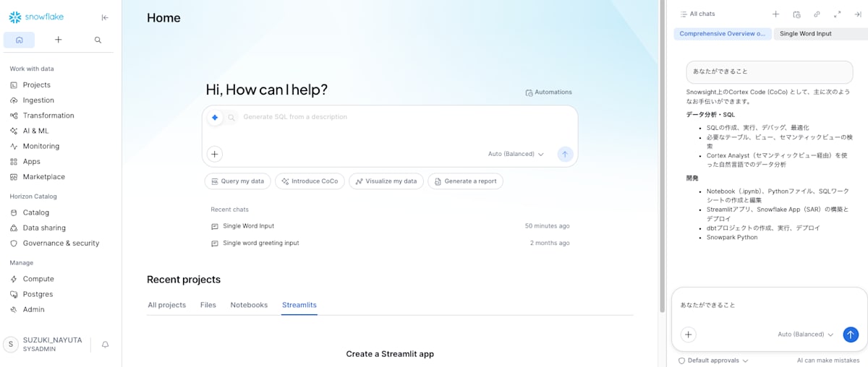Click the Generate a report suggestion
The image size is (868, 367).
pyautogui.click(x=465, y=181)
